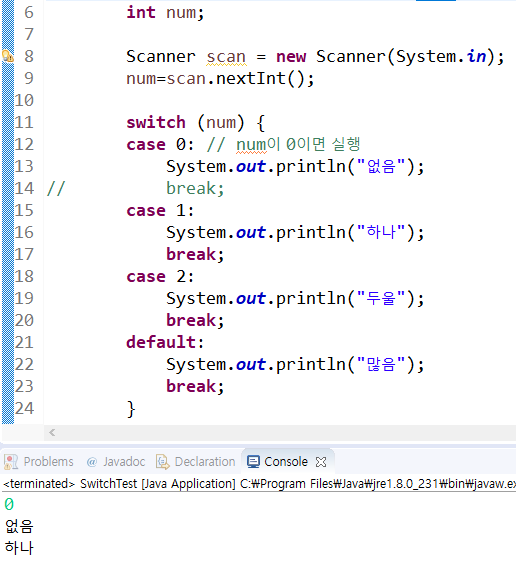Click the 'case 0:' label

160,145
